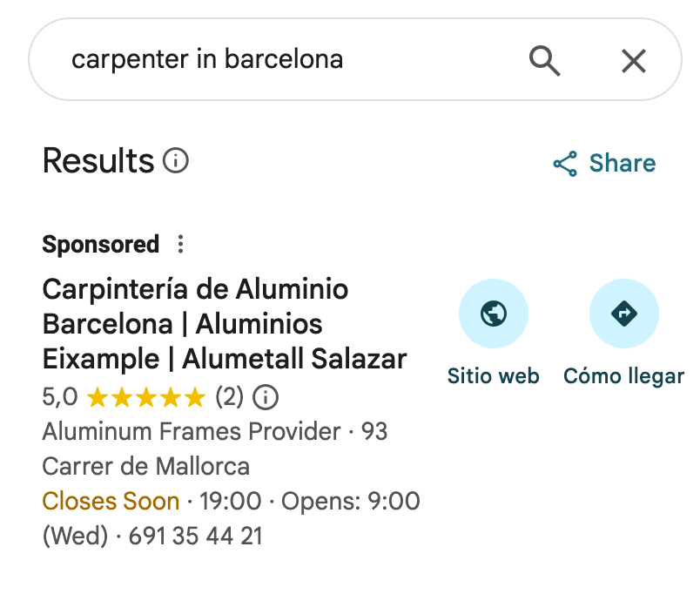The image size is (700, 594).
Task: Click the five yellow rating stars
Action: pyautogui.click(x=146, y=398)
